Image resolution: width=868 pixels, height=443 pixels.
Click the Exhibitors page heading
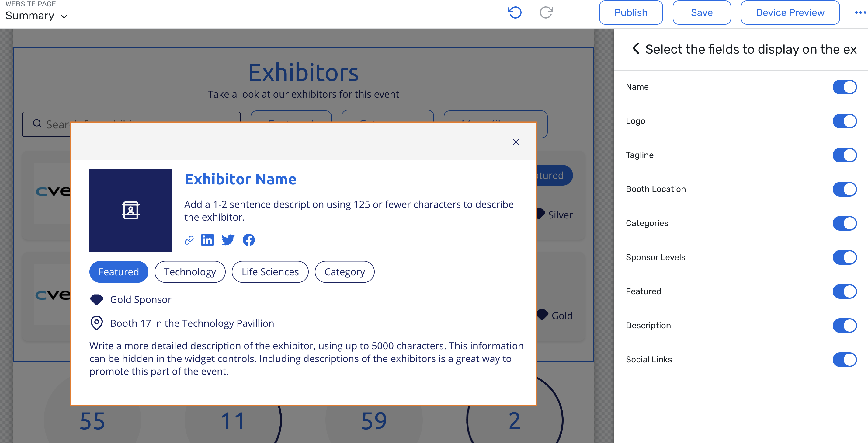click(303, 72)
